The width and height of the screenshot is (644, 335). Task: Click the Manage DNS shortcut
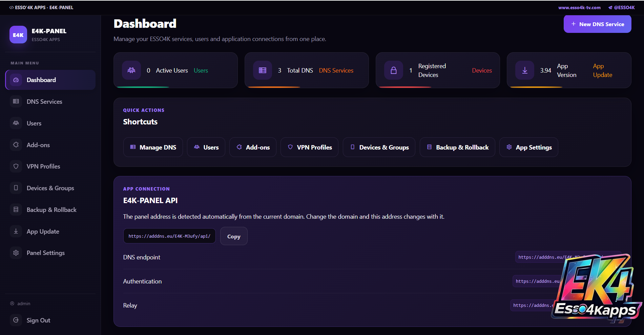(153, 147)
